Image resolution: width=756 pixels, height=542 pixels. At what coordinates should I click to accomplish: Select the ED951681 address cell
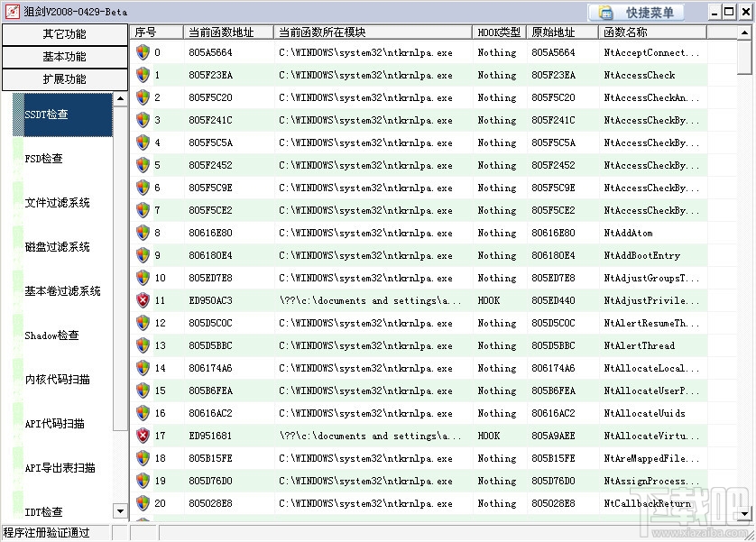pos(211,436)
